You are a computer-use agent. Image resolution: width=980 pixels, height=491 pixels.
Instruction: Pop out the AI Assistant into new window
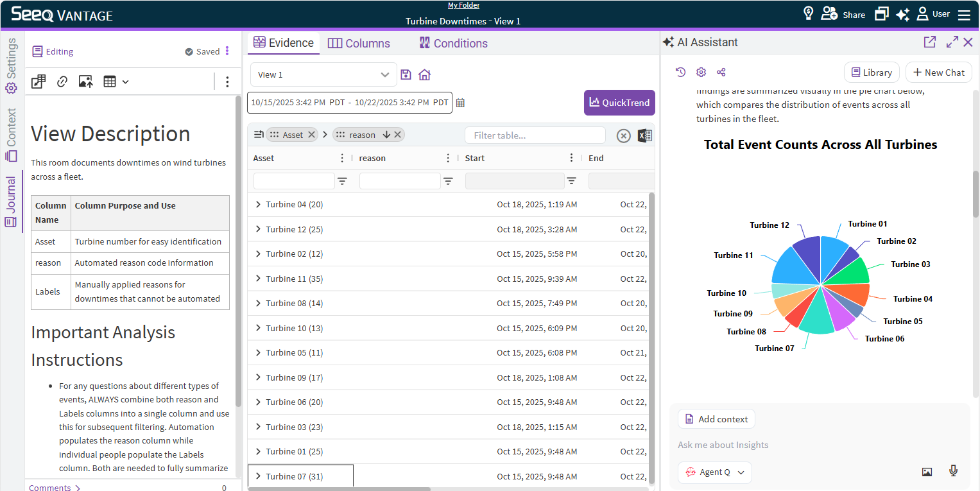point(929,42)
